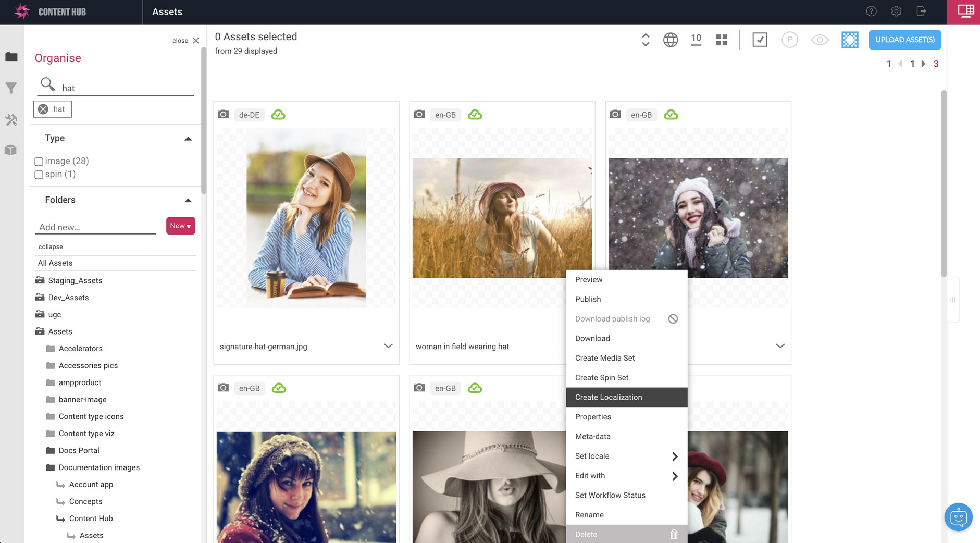Open the New dropdown button
Screen dimensions: 980x543
[181, 226]
